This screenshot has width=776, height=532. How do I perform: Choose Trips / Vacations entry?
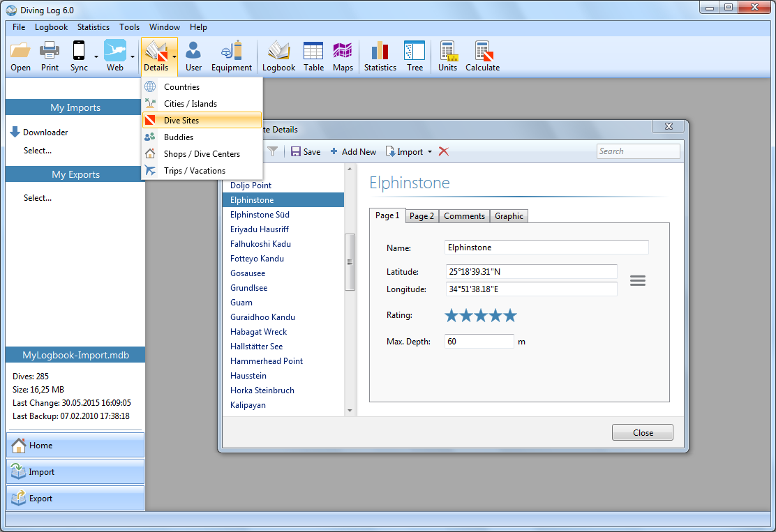point(202,171)
